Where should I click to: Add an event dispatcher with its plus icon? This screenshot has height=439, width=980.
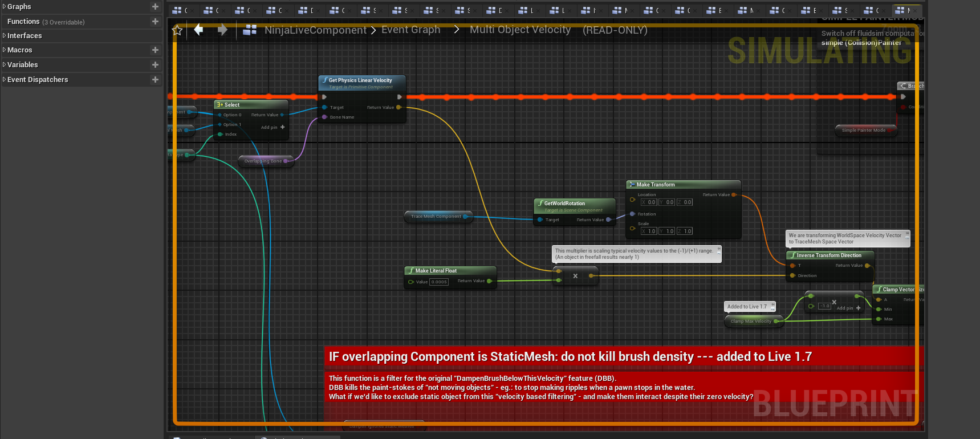click(155, 80)
